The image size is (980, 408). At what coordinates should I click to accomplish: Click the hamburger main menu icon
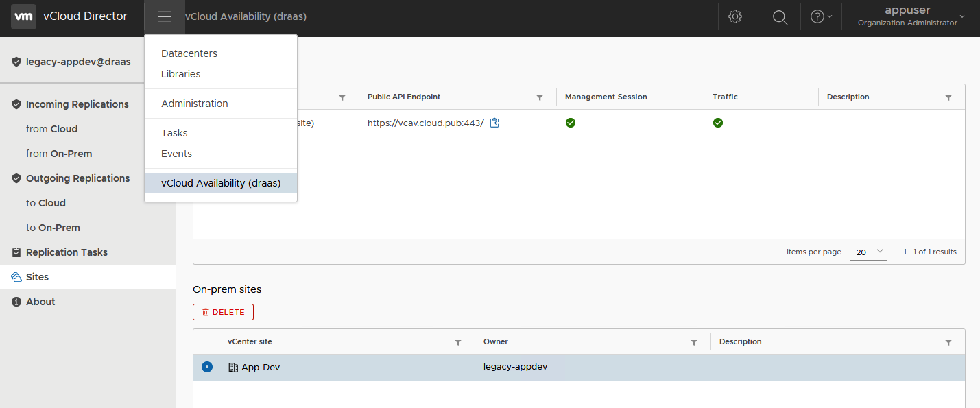point(164,16)
